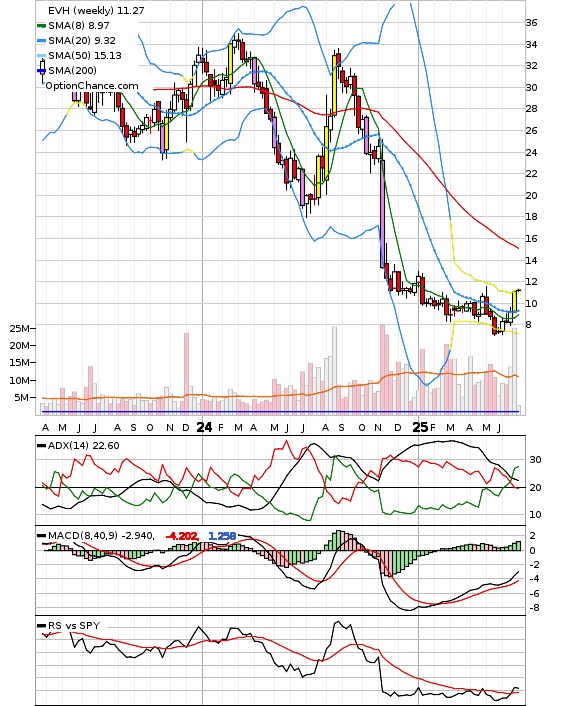Click the RS vs SPY indicator label

[74, 625]
